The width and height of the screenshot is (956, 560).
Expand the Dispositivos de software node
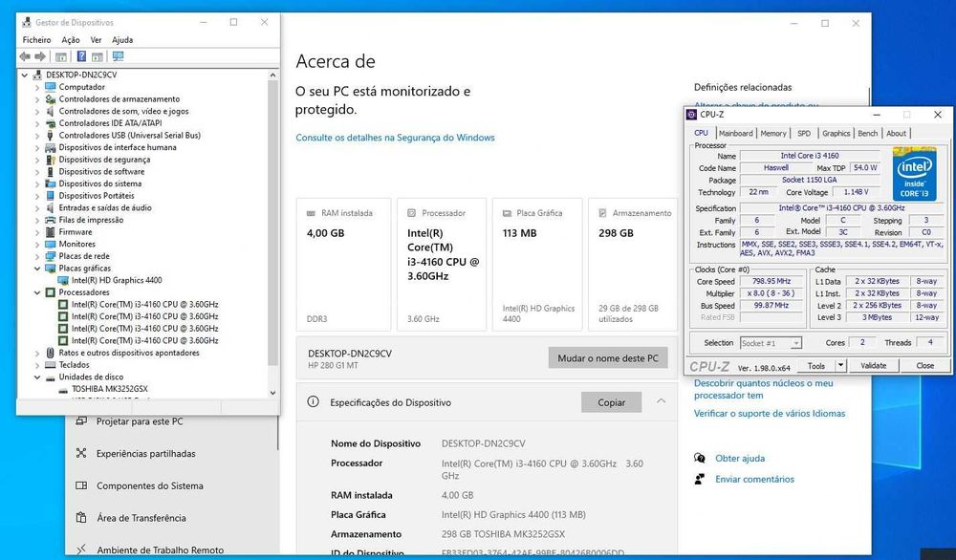[37, 172]
